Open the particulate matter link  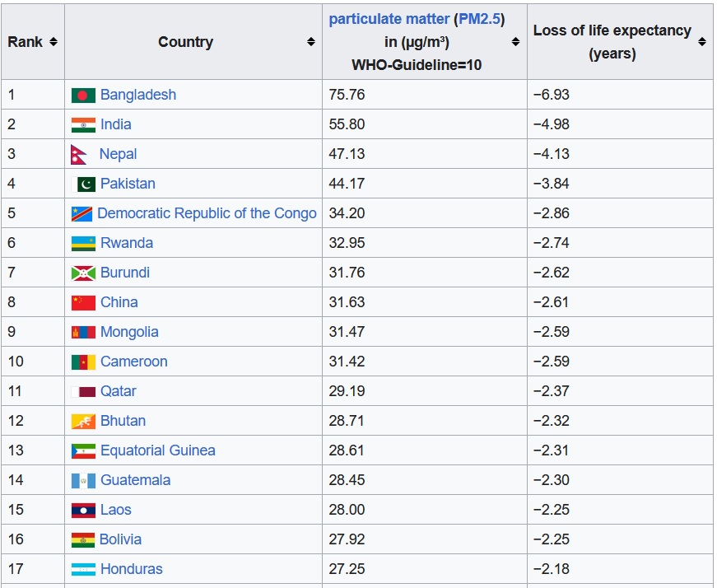389,19
